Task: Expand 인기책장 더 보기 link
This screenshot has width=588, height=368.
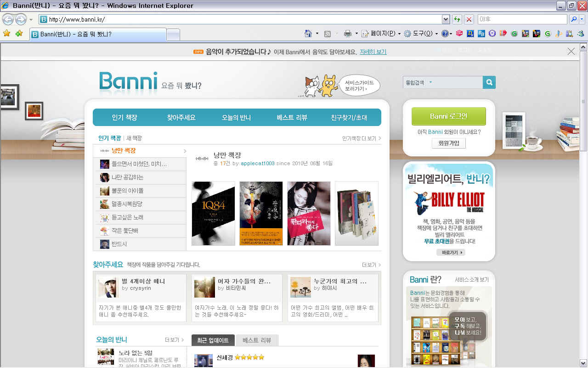Action: [362, 138]
